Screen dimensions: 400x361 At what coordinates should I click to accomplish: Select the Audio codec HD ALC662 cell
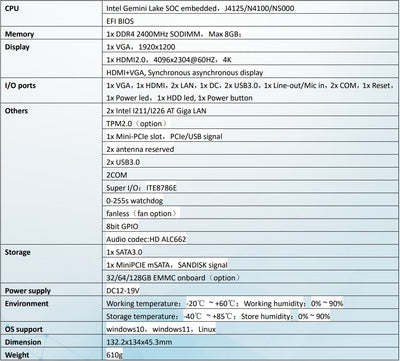(x=250, y=239)
